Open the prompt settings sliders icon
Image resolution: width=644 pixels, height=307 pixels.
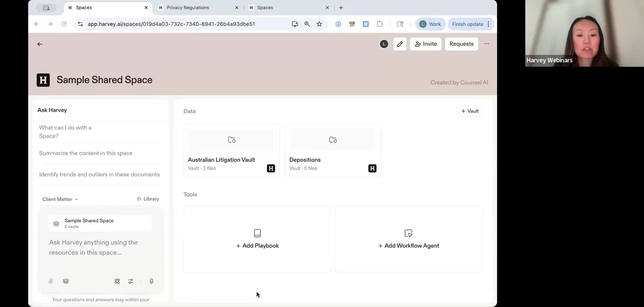coord(131,281)
